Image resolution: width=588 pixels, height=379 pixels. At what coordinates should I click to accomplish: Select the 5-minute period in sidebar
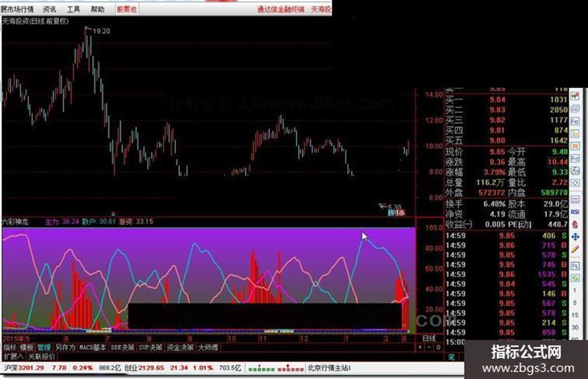(x=575, y=303)
